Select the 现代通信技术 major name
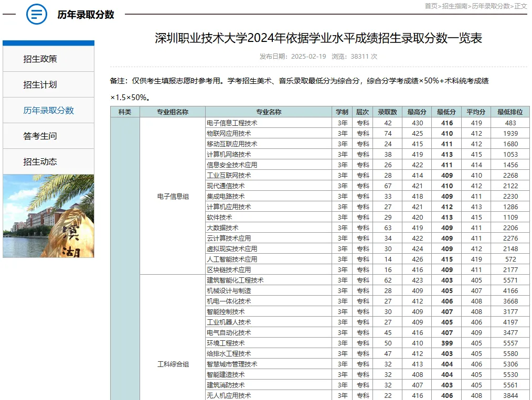The image size is (532, 400). coord(226,186)
